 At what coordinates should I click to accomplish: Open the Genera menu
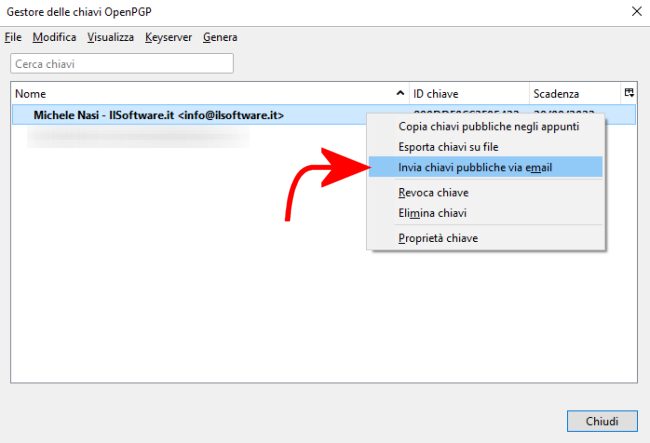click(x=220, y=37)
